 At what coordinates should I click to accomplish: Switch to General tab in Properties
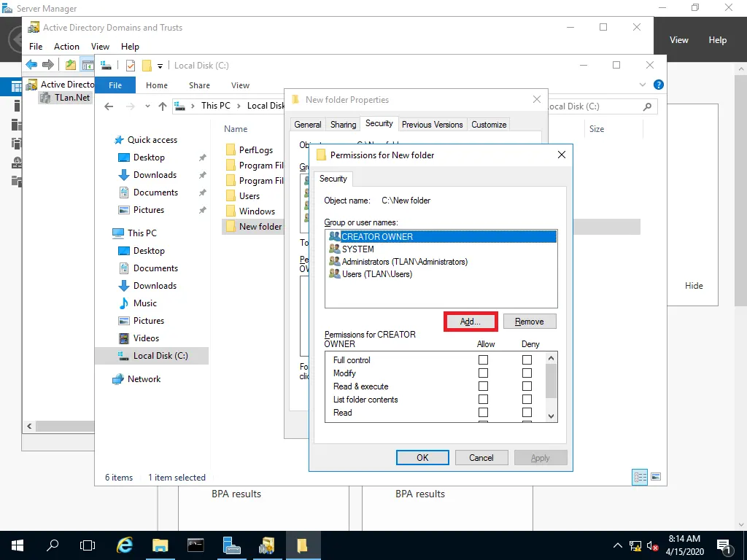(x=307, y=124)
